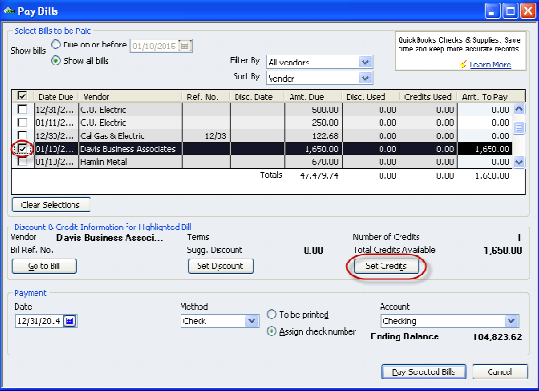Open the Filter By vendors dropdown
This screenshot has height=391, width=539.
(365, 62)
